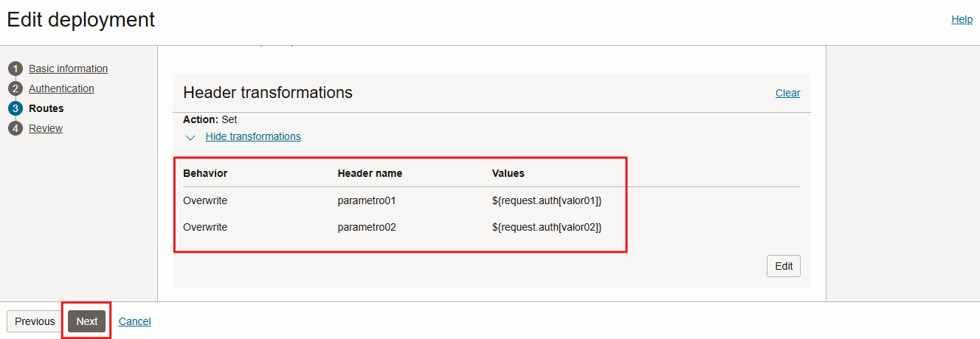Click the step 2 circle icon
Image resolution: width=980 pixels, height=339 pixels.
coord(15,88)
